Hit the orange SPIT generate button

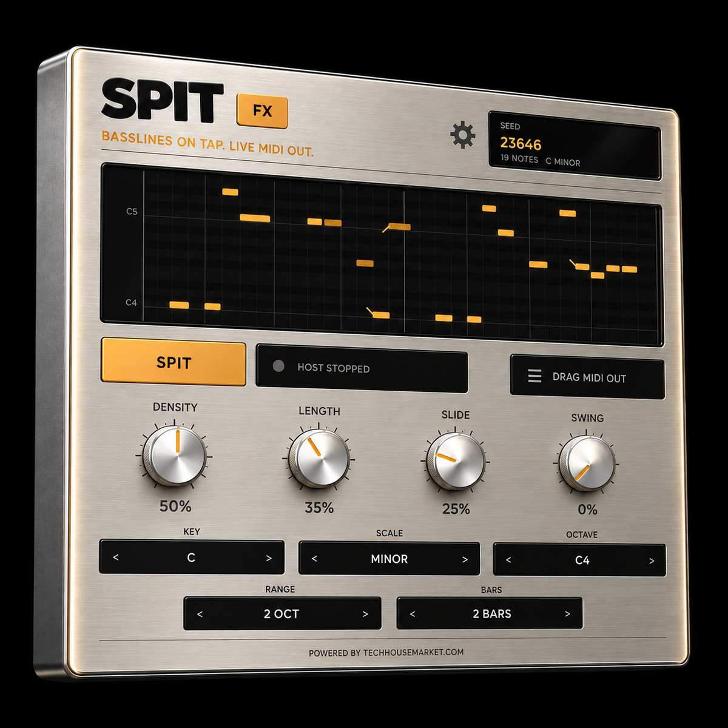click(x=174, y=362)
